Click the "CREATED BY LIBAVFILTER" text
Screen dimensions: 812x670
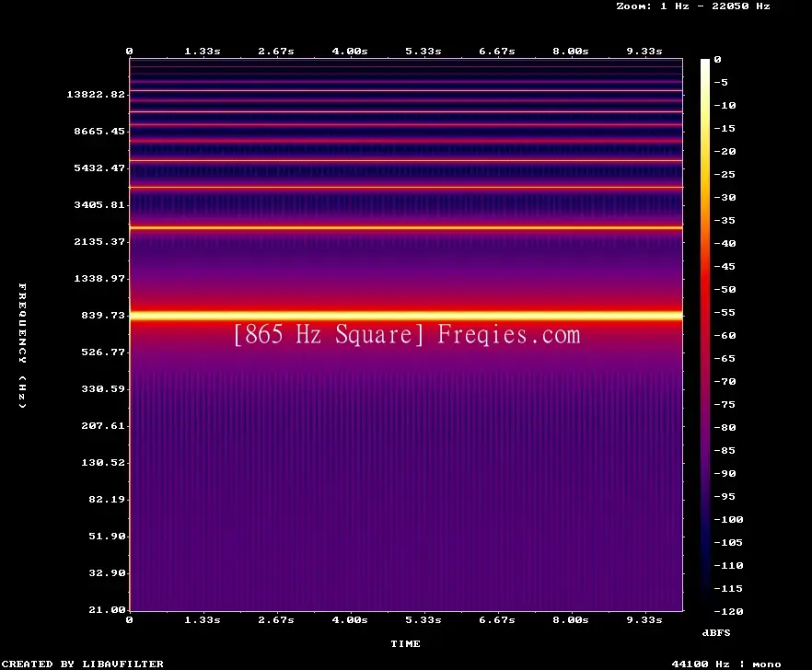tap(82, 664)
